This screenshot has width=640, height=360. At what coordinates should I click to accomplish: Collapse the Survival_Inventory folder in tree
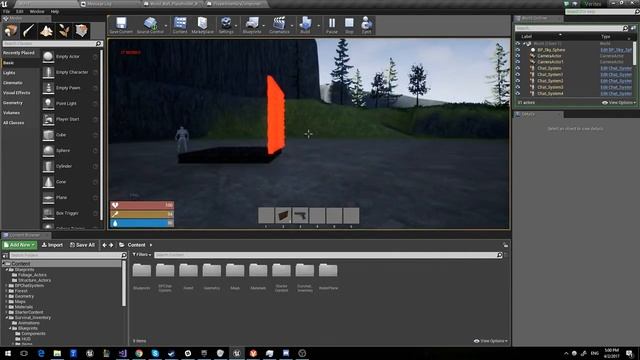[8, 318]
